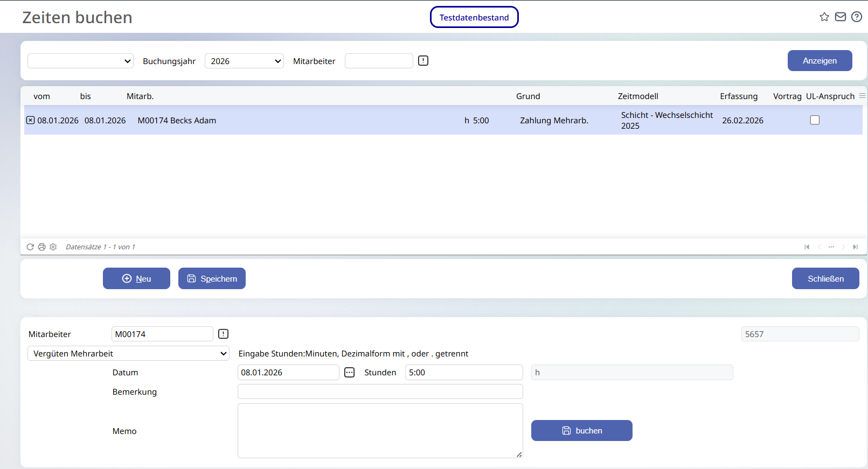Open the table settings gear icon
The image size is (868, 469).
[x=53, y=247]
